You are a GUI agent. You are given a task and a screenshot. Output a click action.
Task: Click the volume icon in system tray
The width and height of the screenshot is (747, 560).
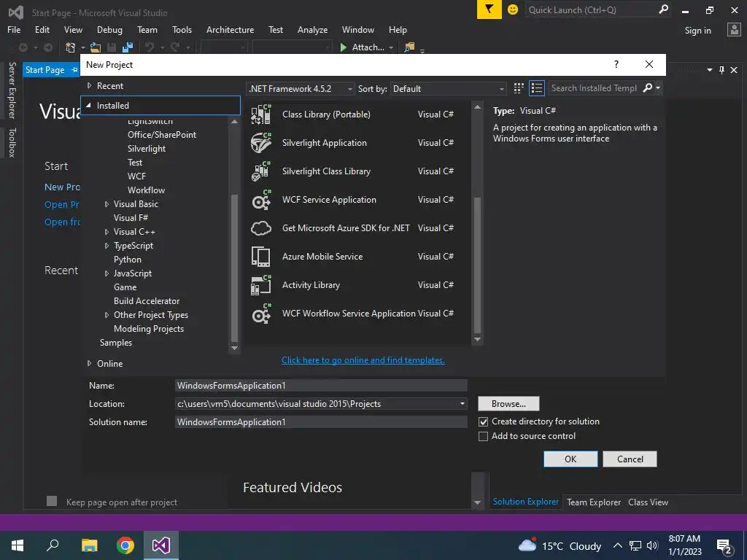(652, 545)
